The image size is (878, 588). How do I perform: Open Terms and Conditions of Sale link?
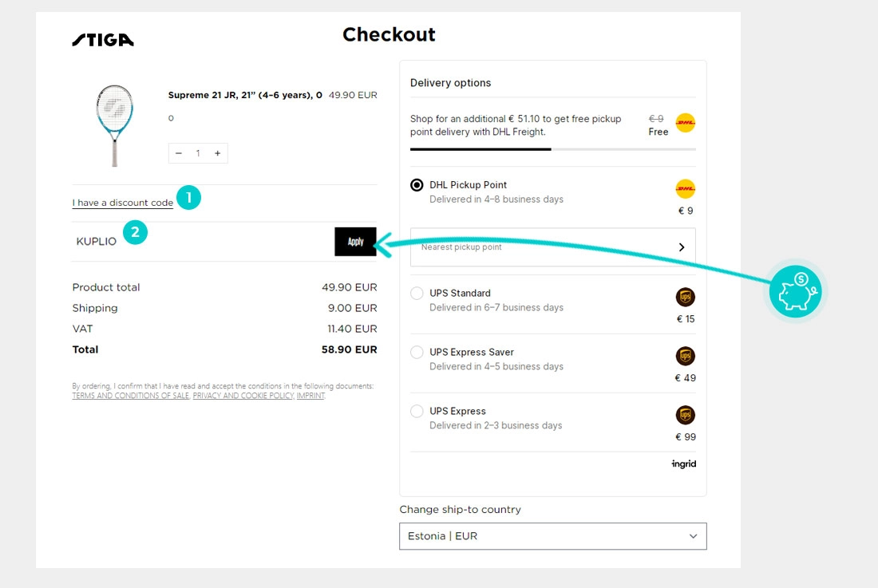coord(130,396)
